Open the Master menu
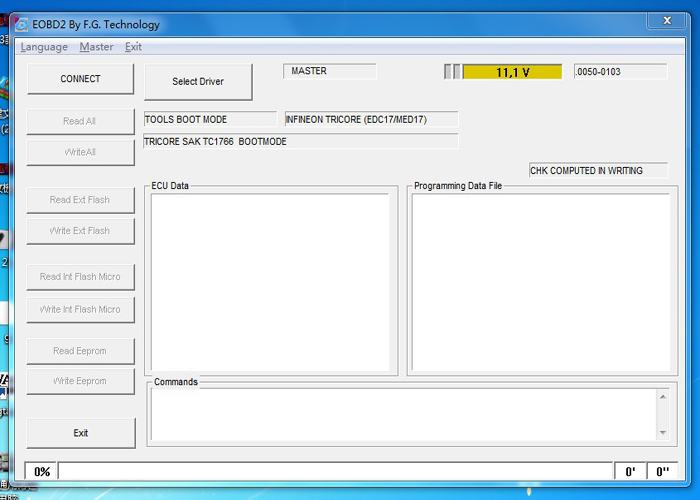 pyautogui.click(x=96, y=47)
